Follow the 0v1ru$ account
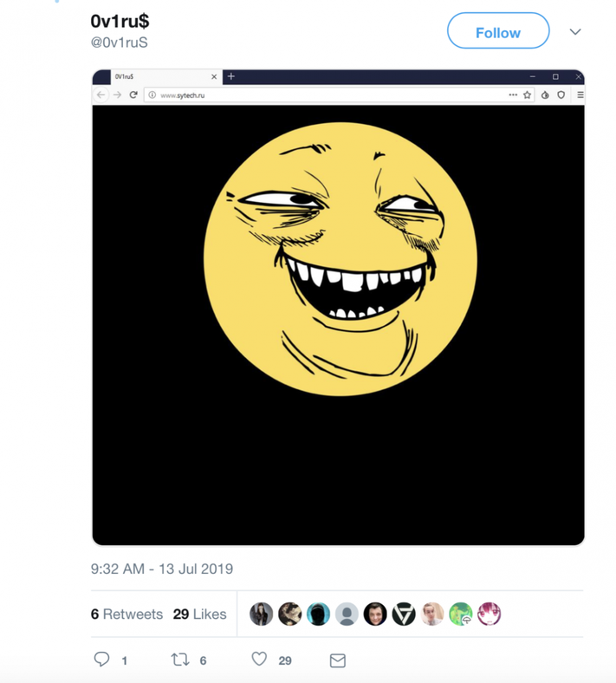This screenshot has width=616, height=683. point(498,32)
